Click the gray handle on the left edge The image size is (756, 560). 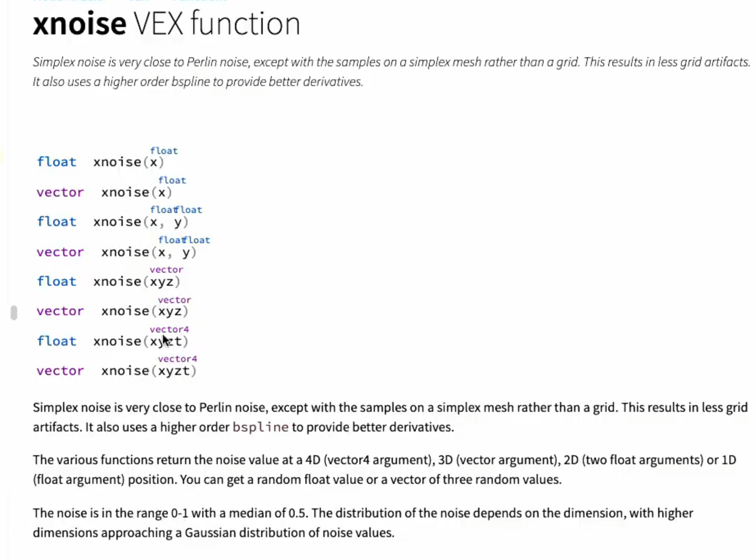[x=14, y=312]
